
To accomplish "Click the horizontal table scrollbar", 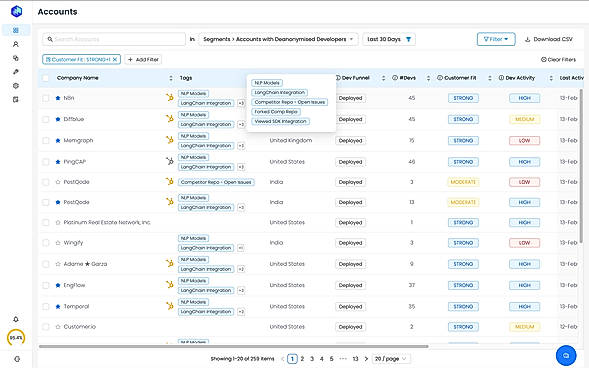I will [233, 346].
